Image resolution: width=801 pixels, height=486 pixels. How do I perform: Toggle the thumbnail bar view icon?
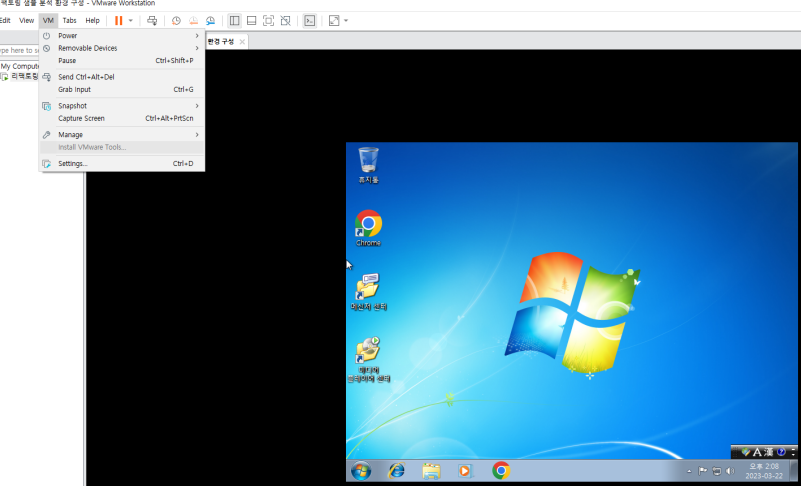(251, 20)
